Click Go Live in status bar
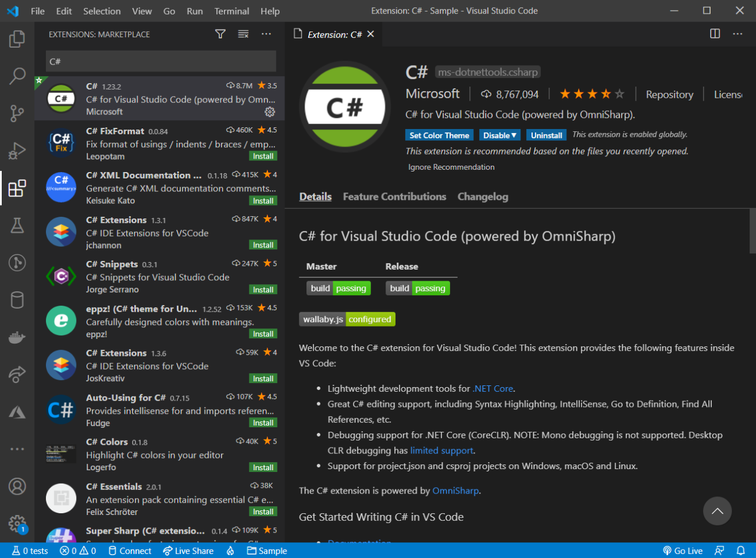The image size is (756, 558). click(683, 550)
